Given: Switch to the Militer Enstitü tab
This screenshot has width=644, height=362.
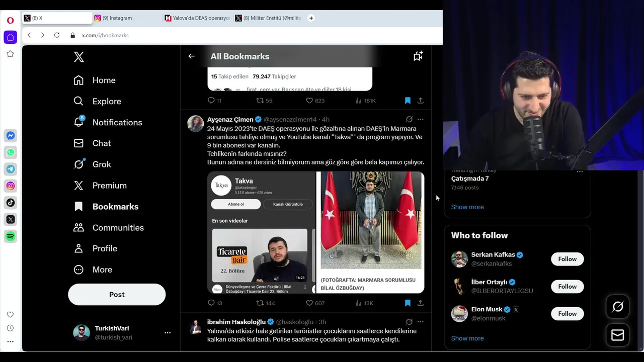Looking at the screenshot, I should point(268,18).
